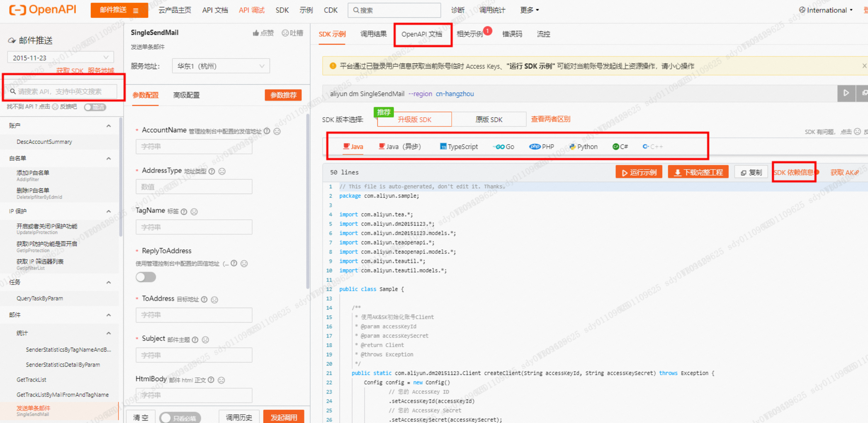Screen dimensions: 868x423
Task: Open the 2015-11-23 version dropdown
Action: point(61,58)
